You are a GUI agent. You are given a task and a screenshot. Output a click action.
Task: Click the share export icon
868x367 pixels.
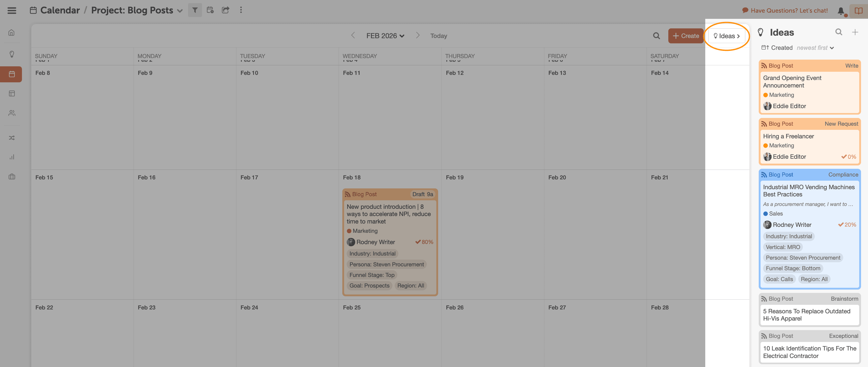tap(226, 10)
